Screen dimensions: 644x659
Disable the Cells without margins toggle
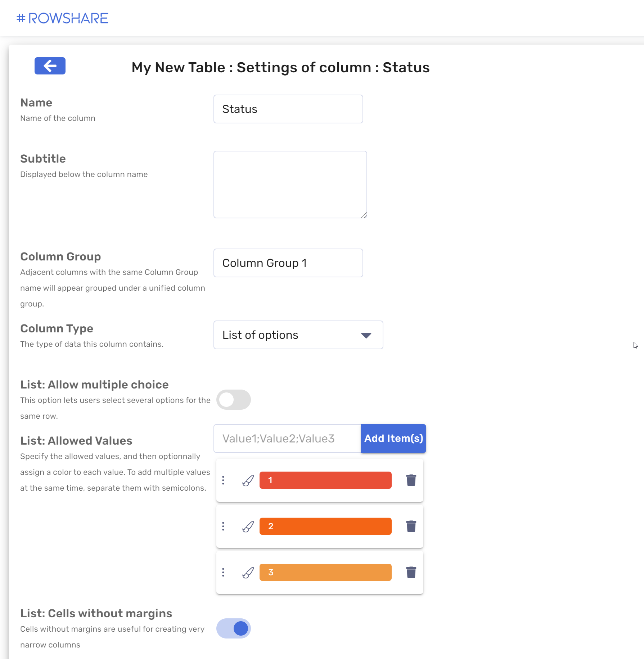pos(234,628)
